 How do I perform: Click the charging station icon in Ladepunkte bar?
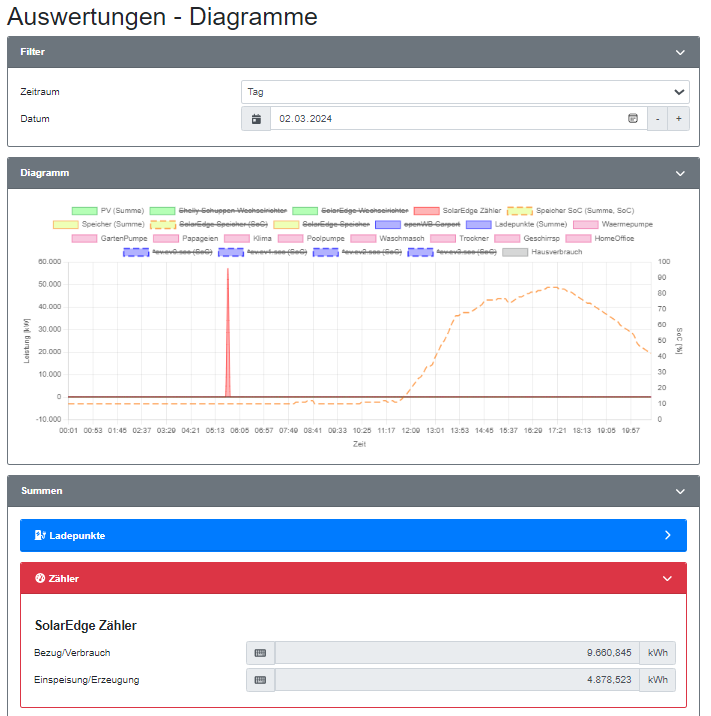40,535
